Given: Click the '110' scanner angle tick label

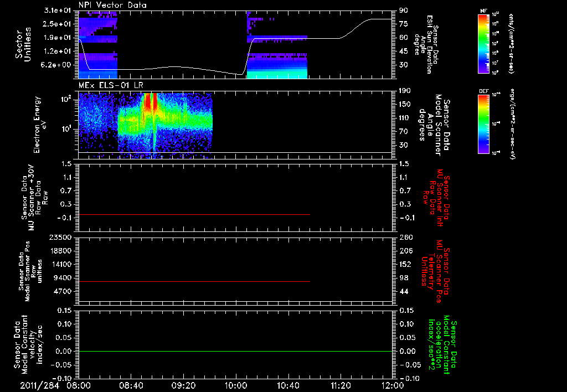Looking at the screenshot, I should pyautogui.click(x=405, y=118).
